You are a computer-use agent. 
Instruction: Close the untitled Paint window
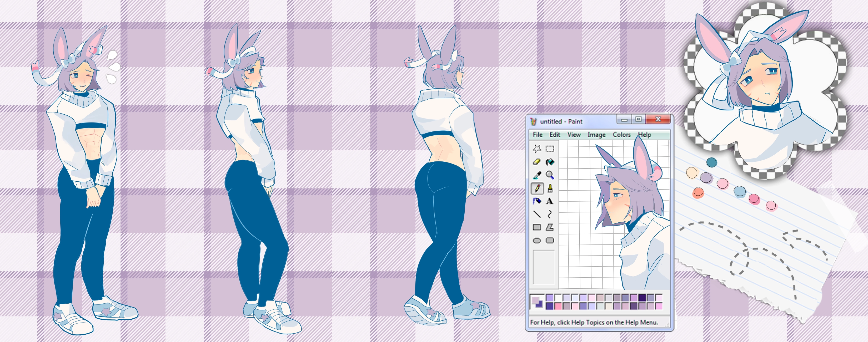(658, 119)
